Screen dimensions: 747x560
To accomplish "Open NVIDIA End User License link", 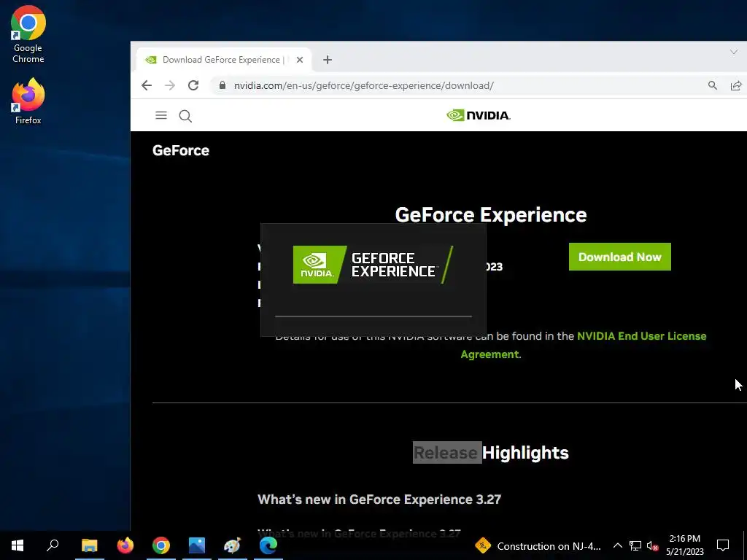I will pos(642,335).
